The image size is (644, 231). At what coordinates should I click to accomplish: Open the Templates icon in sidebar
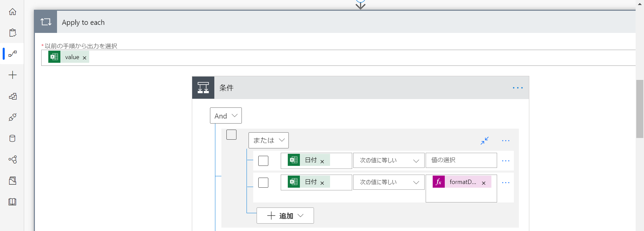[x=12, y=96]
